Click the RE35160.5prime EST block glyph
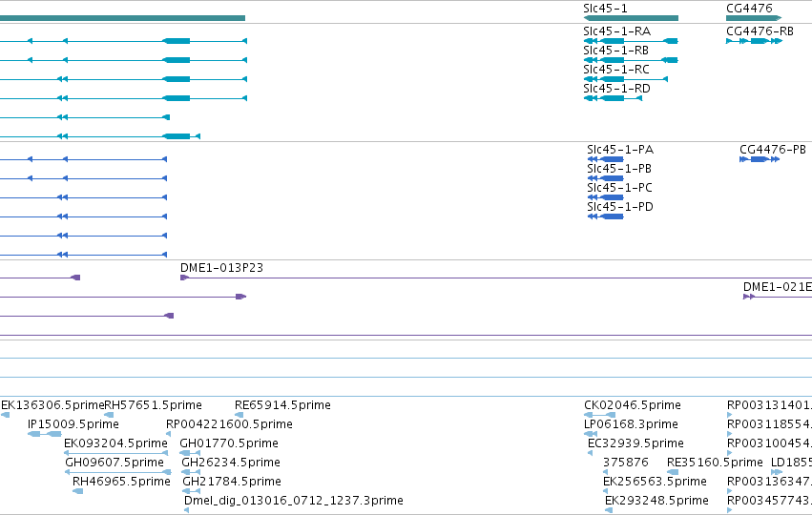812x515 pixels. (x=673, y=472)
